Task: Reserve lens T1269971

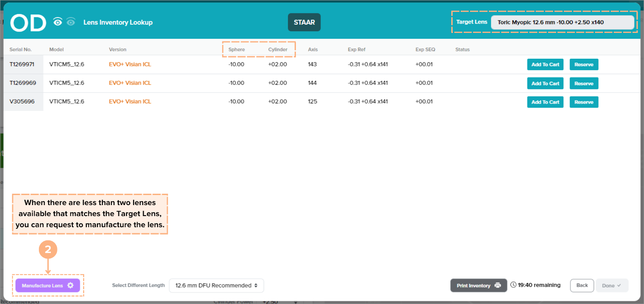Action: tap(584, 65)
